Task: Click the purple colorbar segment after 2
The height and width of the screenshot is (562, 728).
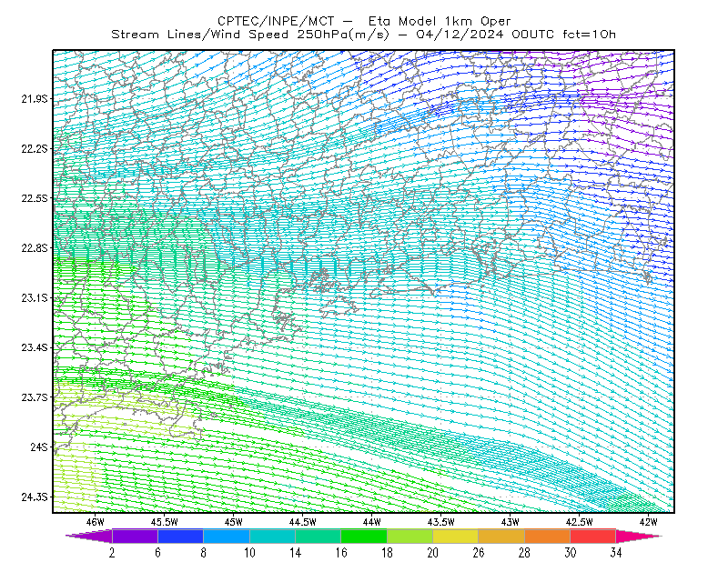Action: coord(135,536)
